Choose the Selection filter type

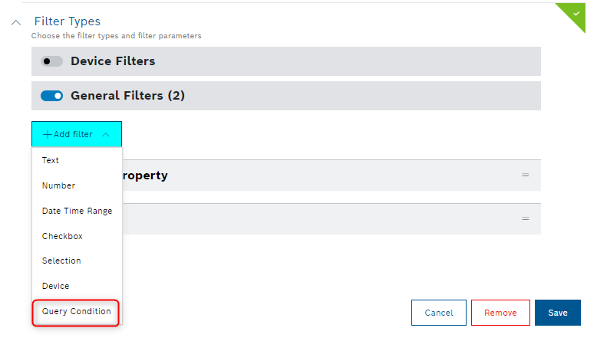(61, 261)
